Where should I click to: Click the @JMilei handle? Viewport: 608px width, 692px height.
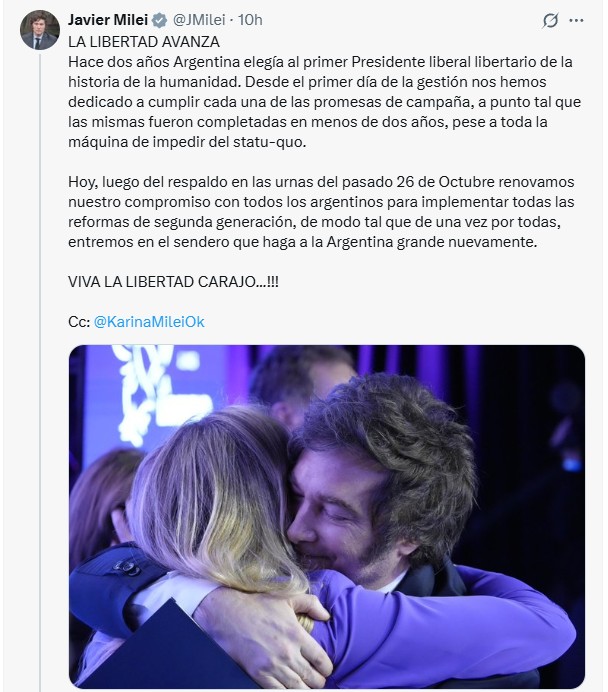coord(197,20)
